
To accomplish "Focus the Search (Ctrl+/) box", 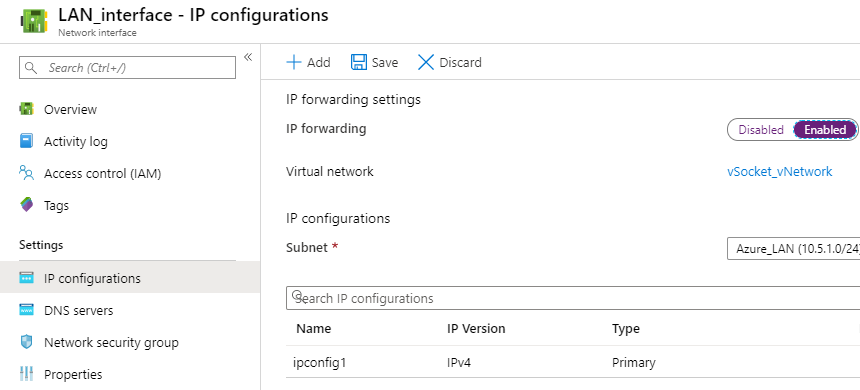I will pyautogui.click(x=127, y=67).
